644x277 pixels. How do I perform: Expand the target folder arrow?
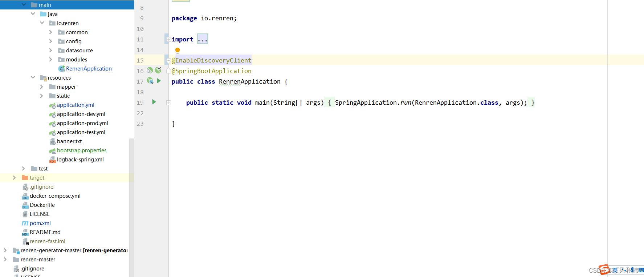[x=15, y=177]
